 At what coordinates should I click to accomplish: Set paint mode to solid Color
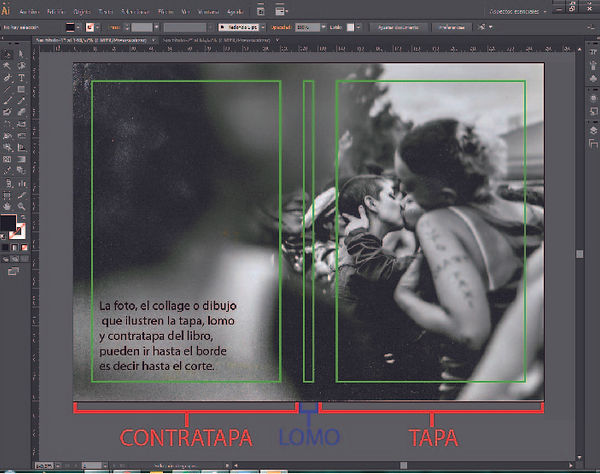pos(5,248)
